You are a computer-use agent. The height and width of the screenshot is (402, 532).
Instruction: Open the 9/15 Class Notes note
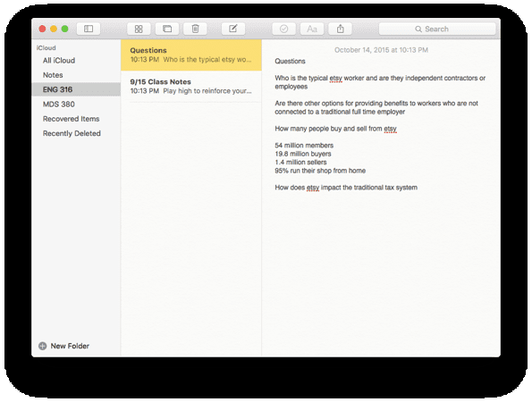[x=191, y=87]
